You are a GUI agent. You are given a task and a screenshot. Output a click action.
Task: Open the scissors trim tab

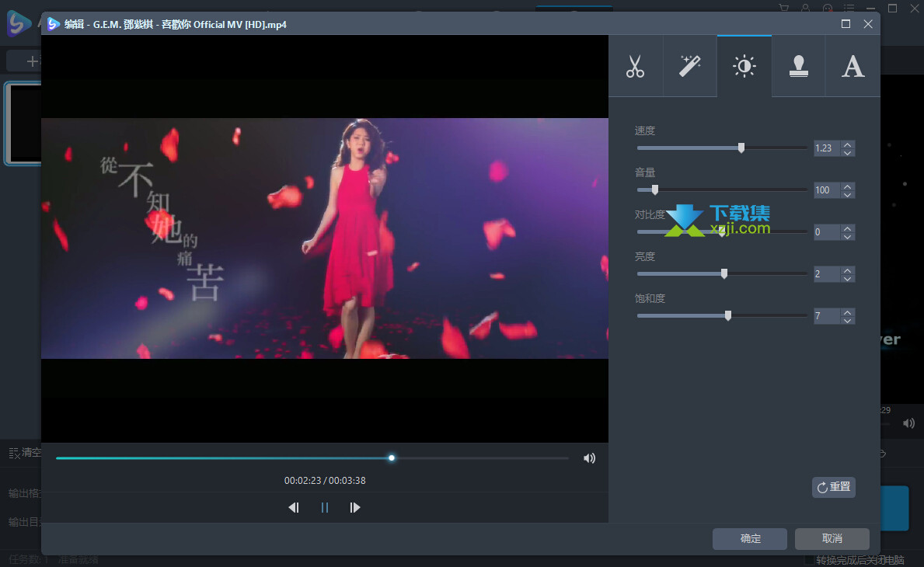tap(635, 66)
